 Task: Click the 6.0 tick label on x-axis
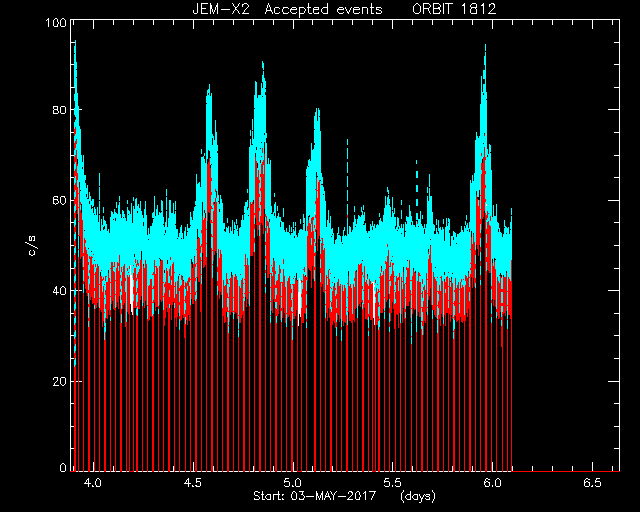click(492, 483)
